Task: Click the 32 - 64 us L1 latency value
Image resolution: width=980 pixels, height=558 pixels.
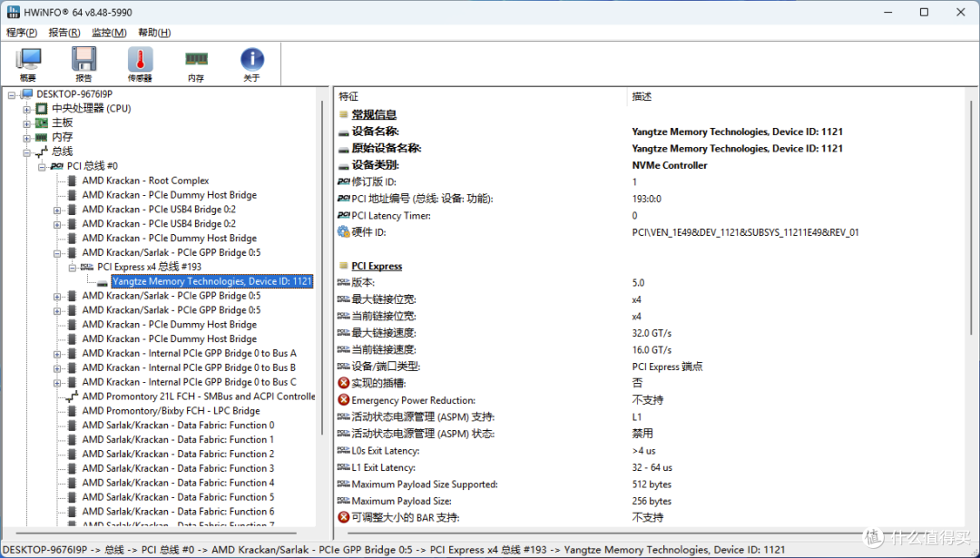Action: click(x=652, y=467)
